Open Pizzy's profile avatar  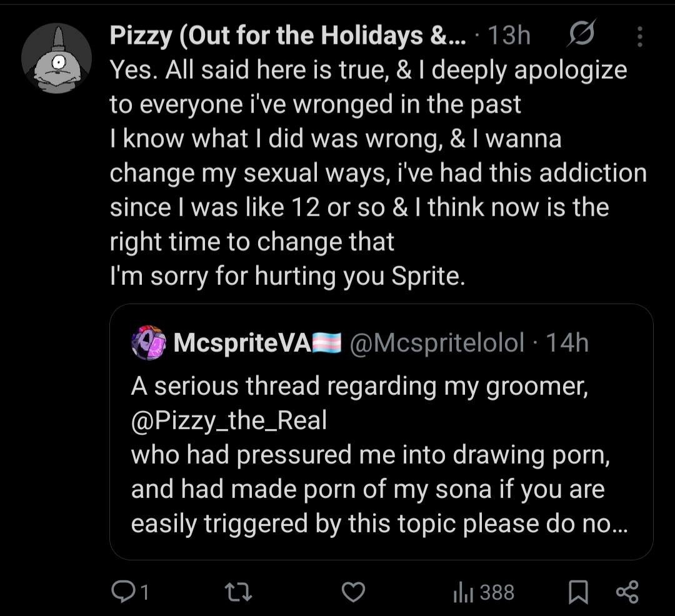coord(57,59)
